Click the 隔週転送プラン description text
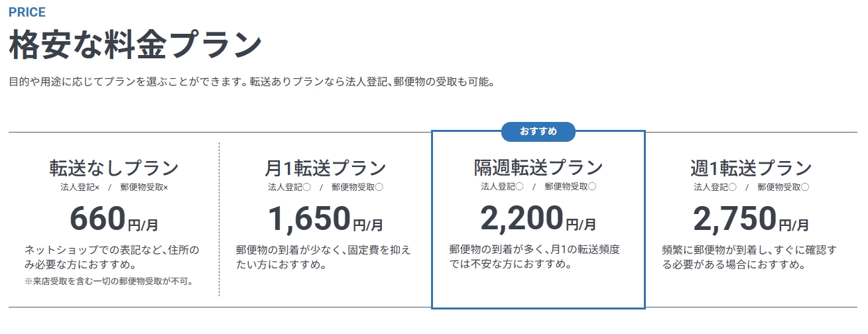 coord(534,257)
